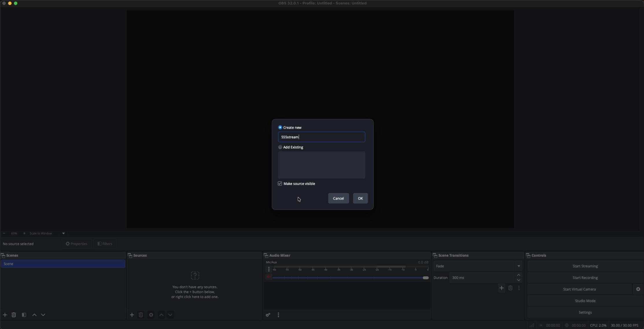Add a new source with plus icon

[x=132, y=315]
